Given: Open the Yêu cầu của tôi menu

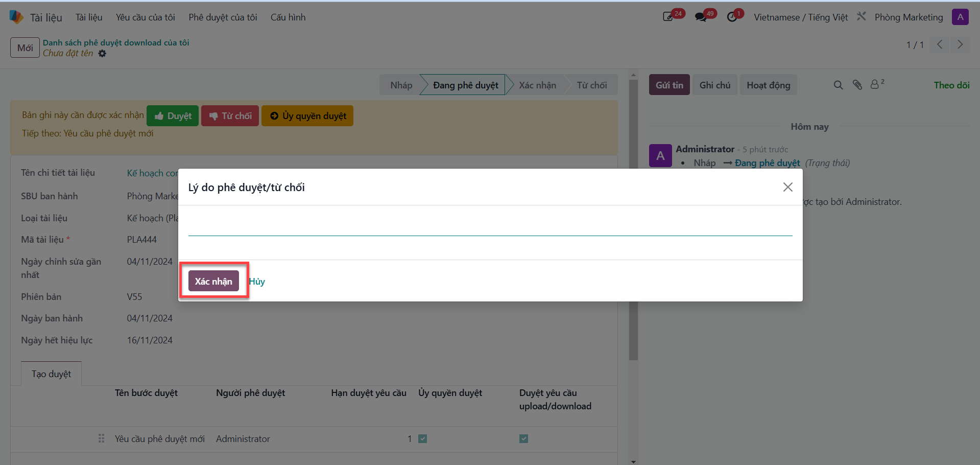Looking at the screenshot, I should point(146,17).
